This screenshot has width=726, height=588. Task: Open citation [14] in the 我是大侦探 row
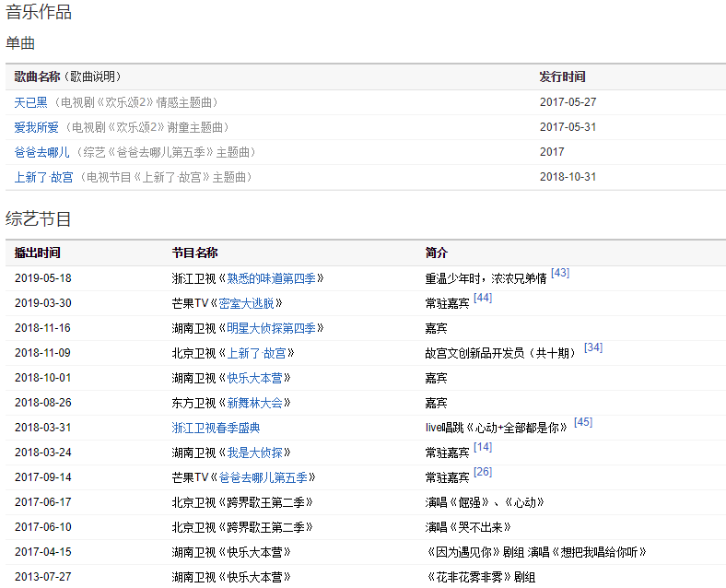483,447
